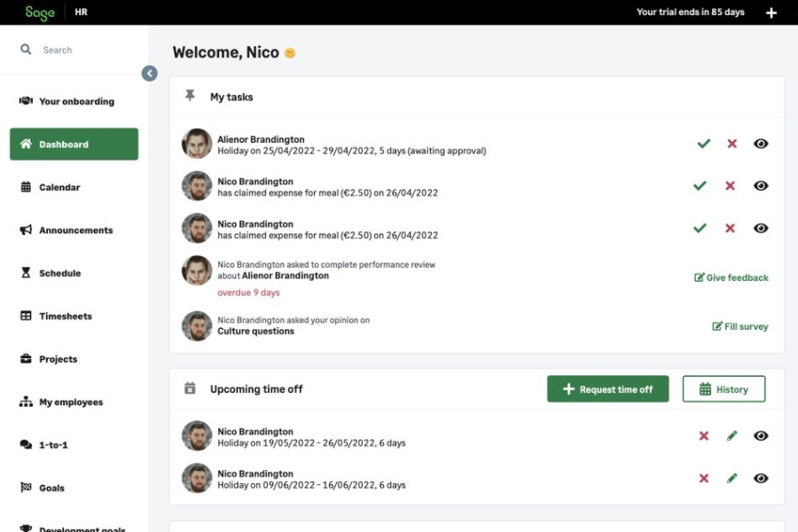
Task: Open the Fill survey link
Action: [x=740, y=326]
